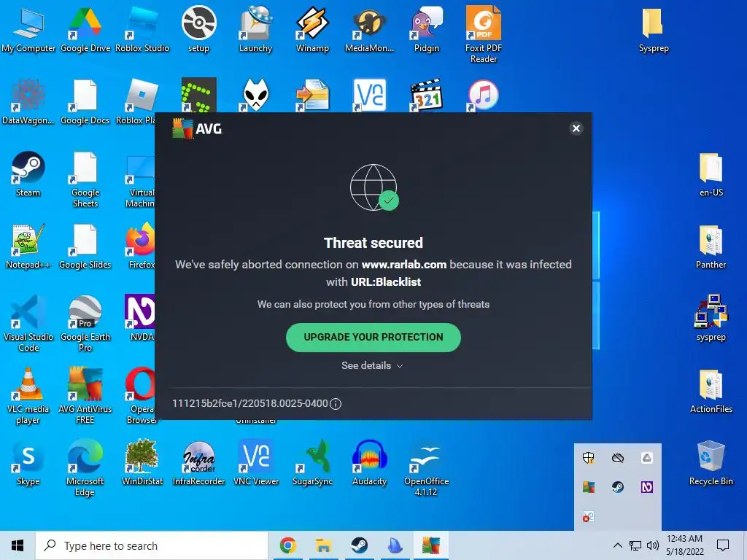Click Google Drive icon in tray overflow

click(647, 458)
